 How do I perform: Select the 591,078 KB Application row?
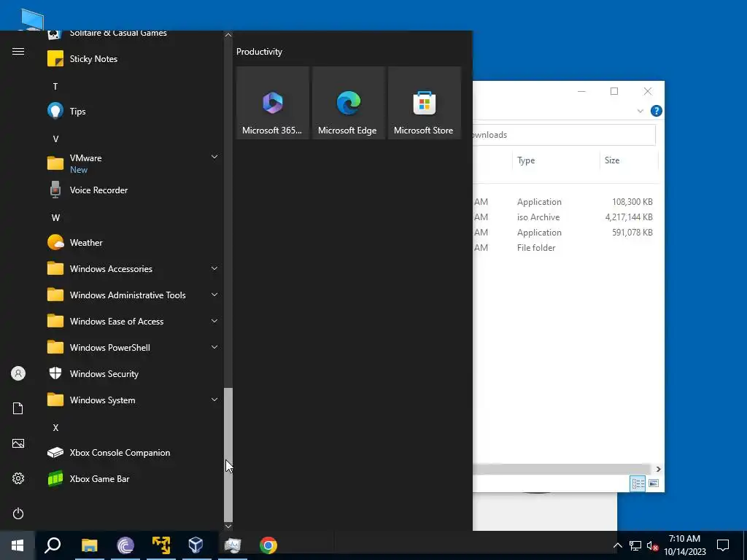click(566, 233)
